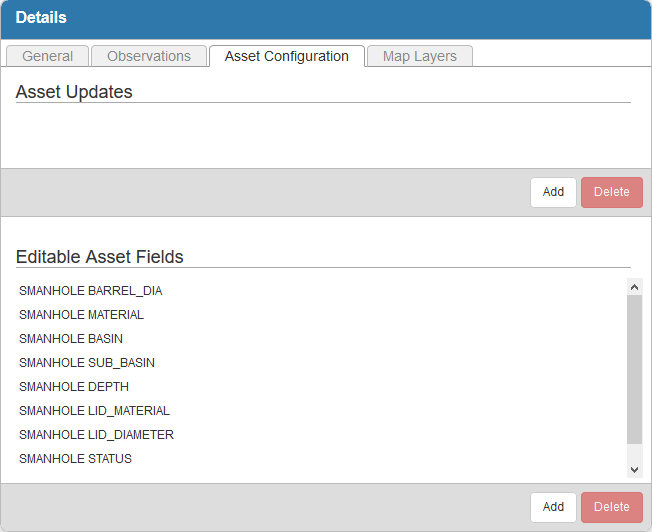Screen dimensions: 652x532
Task: Select SMANHOLE BARREL_DIA field
Action: [x=90, y=291]
